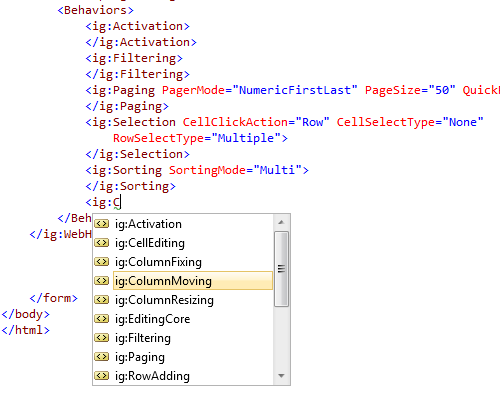
Task: Click the PageSize attribute name
Action: [393, 90]
